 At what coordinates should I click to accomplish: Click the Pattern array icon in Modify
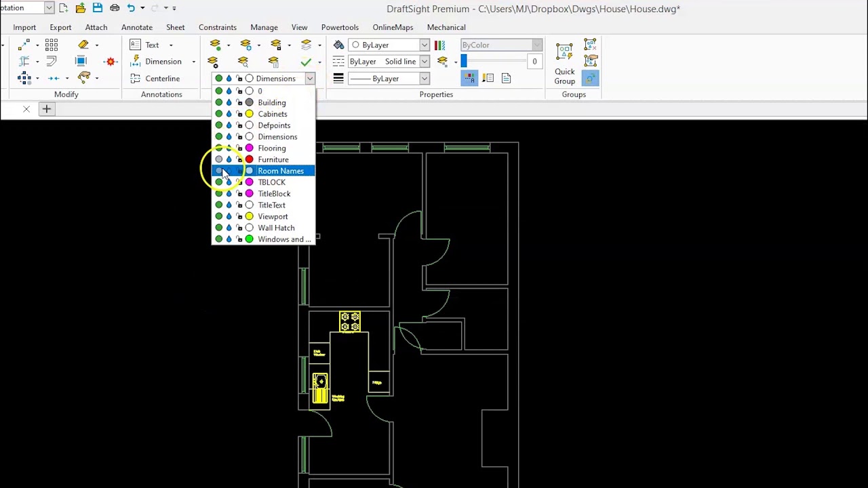click(52, 45)
